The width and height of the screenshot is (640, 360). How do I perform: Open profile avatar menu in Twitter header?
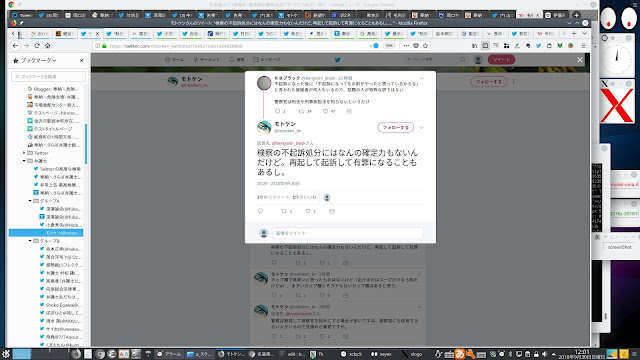478,60
